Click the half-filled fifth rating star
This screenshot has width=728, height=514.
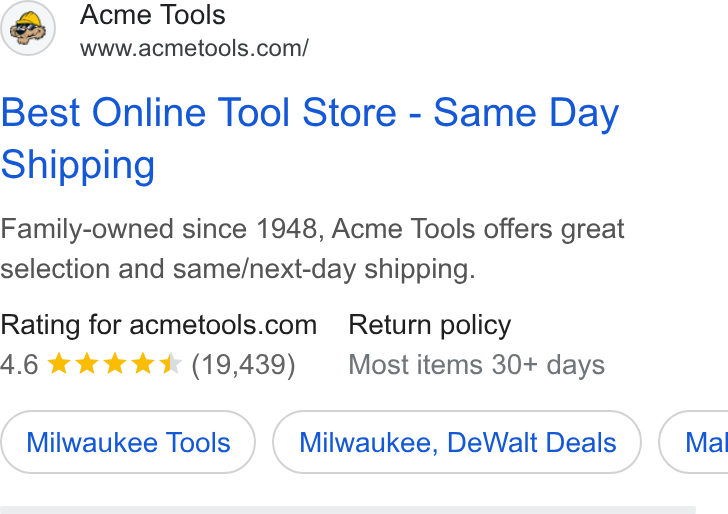(170, 364)
